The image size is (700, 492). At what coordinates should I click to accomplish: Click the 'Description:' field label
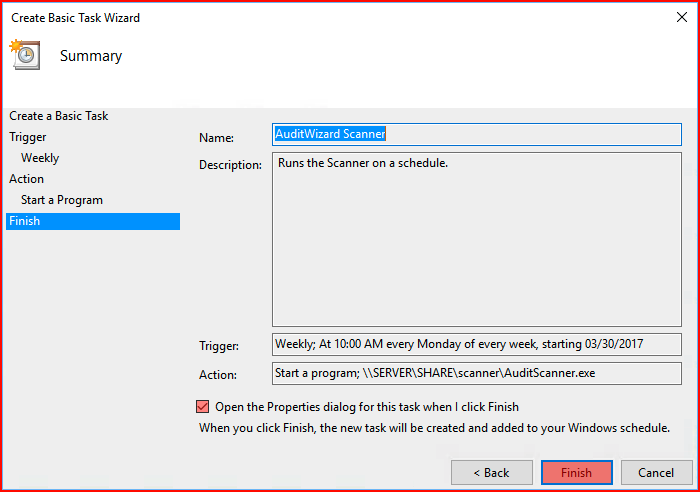(x=230, y=165)
